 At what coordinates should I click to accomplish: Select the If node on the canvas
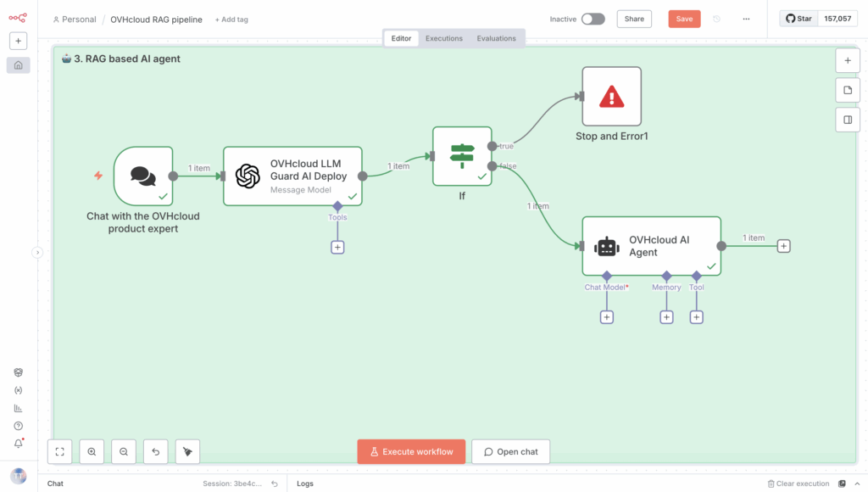coord(462,156)
